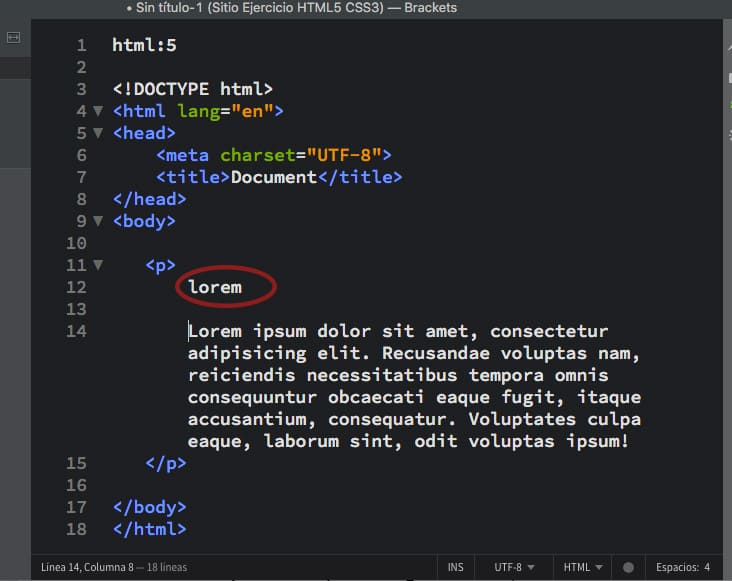The height and width of the screenshot is (581, 732).
Task: Collapse the html tag fold on line 4
Action: pyautogui.click(x=98, y=111)
